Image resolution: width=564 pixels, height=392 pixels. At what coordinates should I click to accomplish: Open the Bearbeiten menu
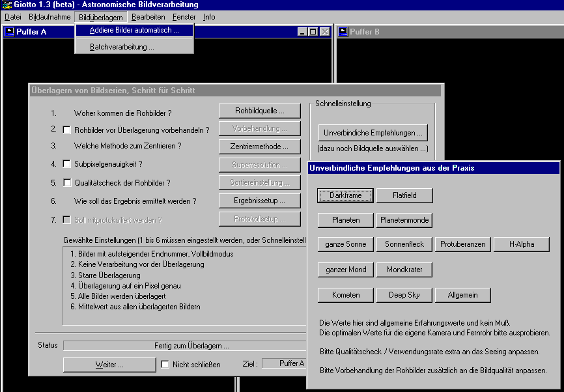click(x=148, y=17)
